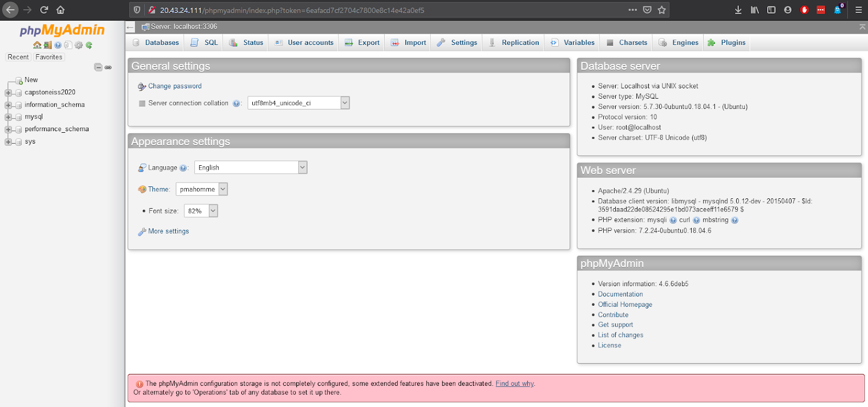This screenshot has width=868, height=407.
Task: Collapse all navigation tree items
Action: 98,67
